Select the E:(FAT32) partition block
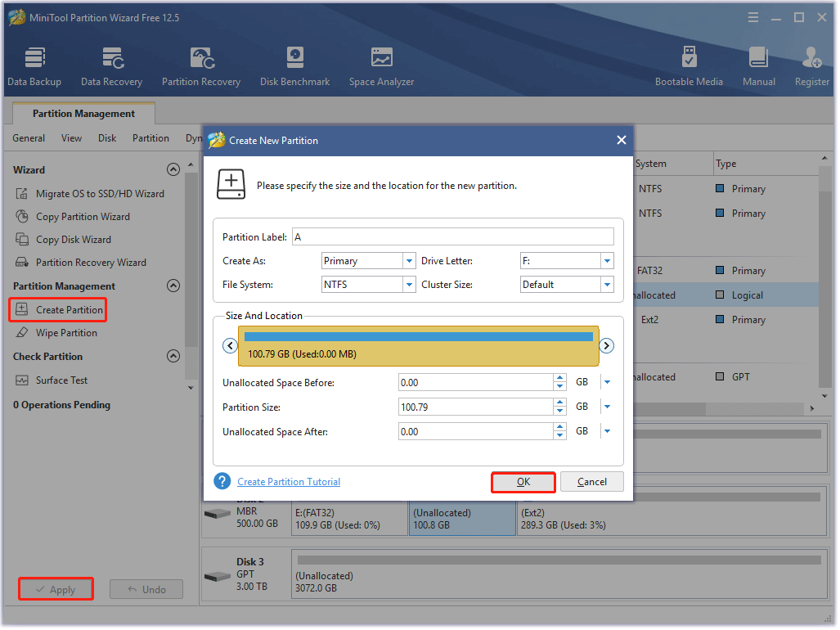 click(x=350, y=519)
